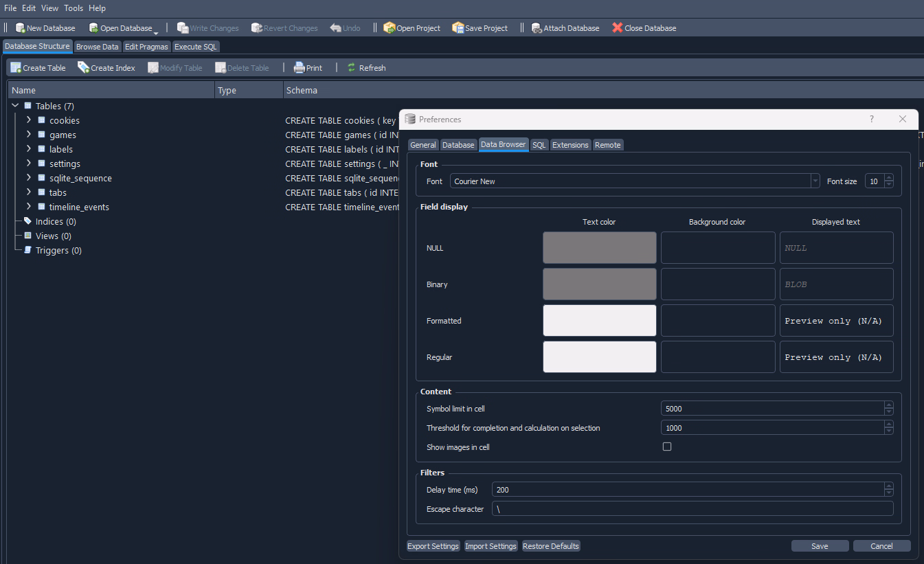The width and height of the screenshot is (924, 564).
Task: Click the Cancel button in Preferences
Action: 881,546
